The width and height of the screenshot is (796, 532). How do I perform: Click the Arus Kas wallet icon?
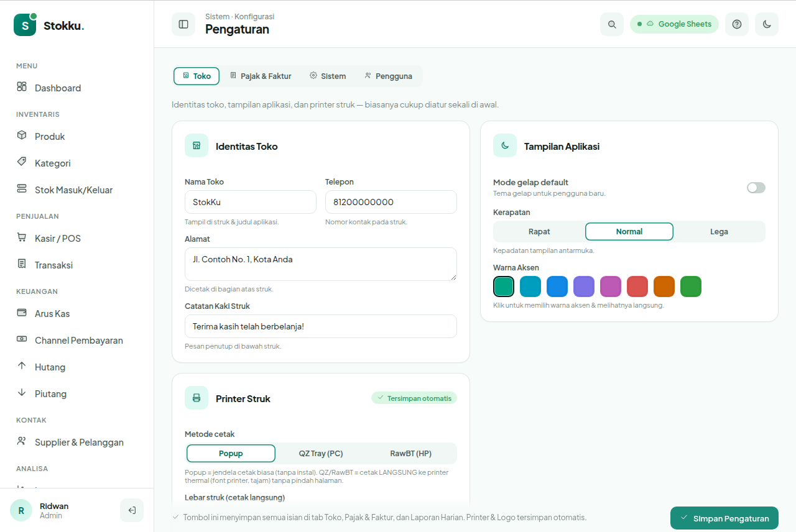pyautogui.click(x=22, y=312)
